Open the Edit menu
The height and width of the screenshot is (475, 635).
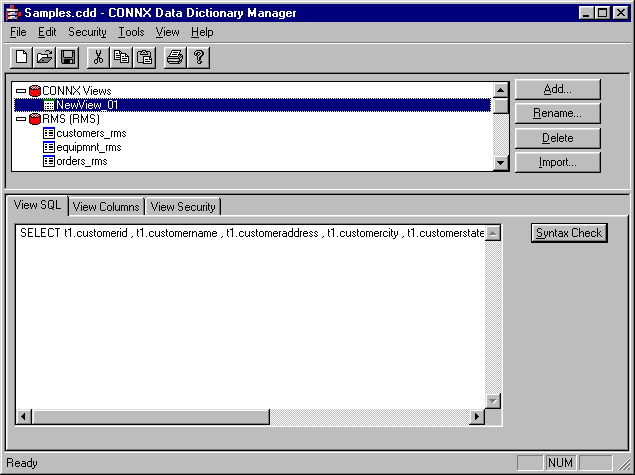click(x=47, y=32)
